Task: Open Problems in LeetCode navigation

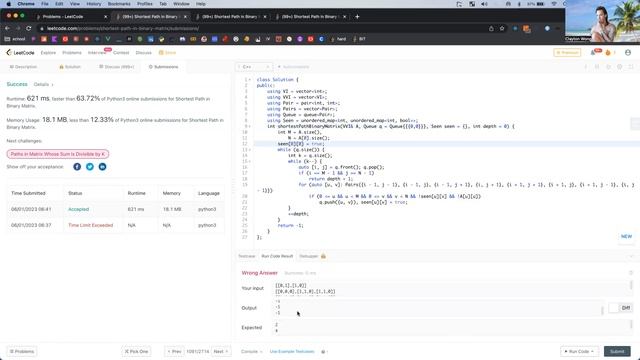Action: click(72, 53)
